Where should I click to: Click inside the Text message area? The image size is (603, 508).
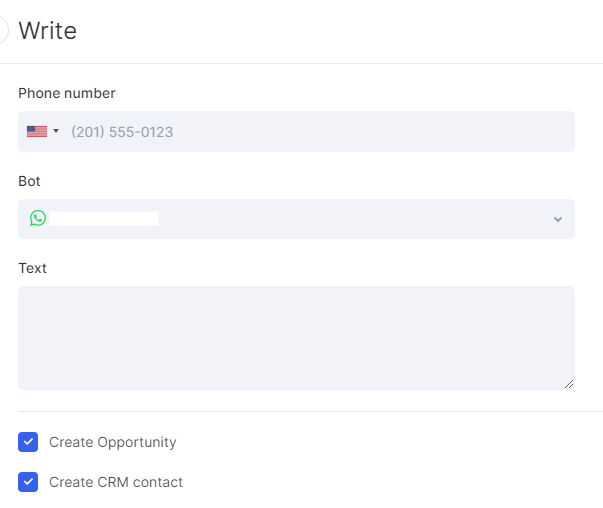(296, 338)
